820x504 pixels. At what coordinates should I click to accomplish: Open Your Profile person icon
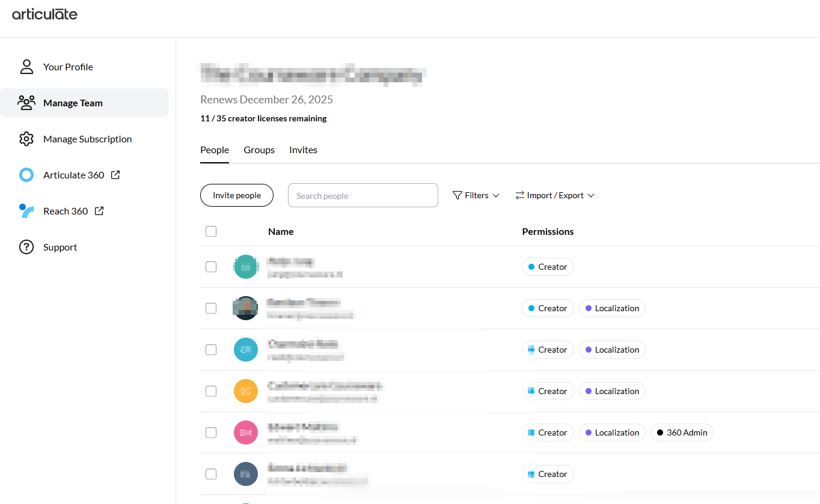[26, 67]
